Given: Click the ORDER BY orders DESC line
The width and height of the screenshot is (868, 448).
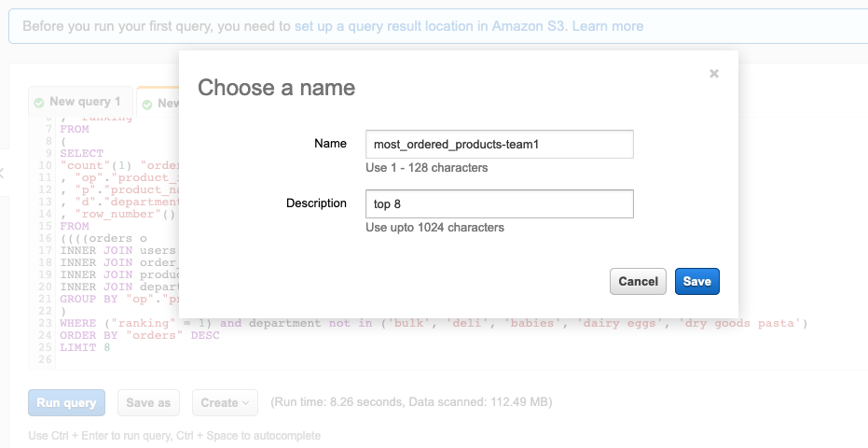Looking at the screenshot, I should point(140,335).
